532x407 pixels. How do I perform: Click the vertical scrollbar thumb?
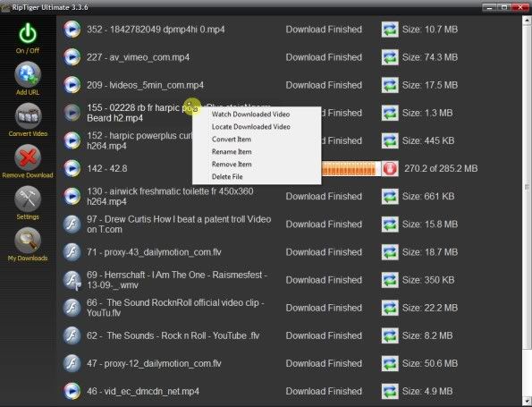tap(527, 187)
